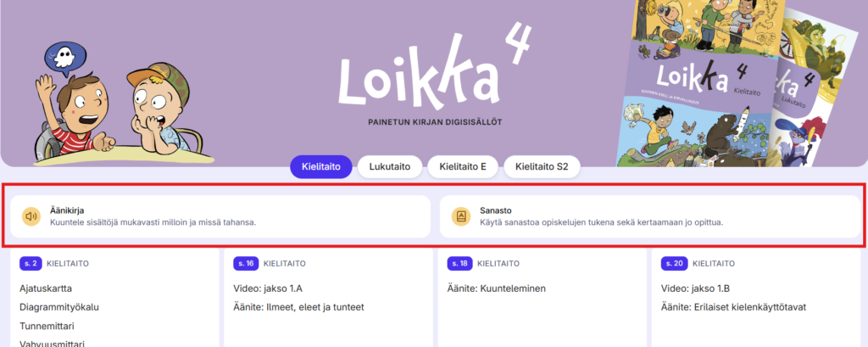Open the Kielitaito E tab
The width and height of the screenshot is (868, 347).
[x=465, y=167]
